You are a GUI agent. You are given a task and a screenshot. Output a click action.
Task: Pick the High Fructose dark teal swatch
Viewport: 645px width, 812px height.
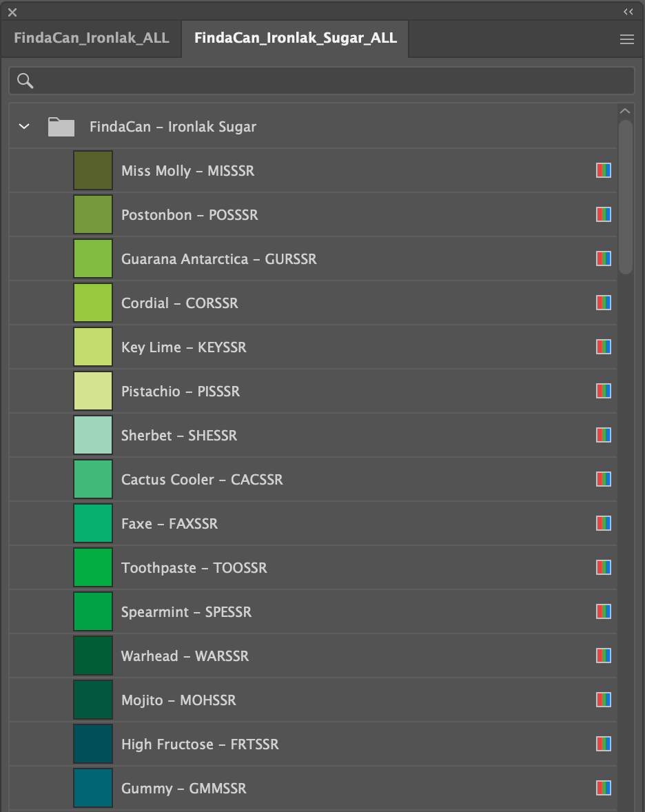pos(93,744)
